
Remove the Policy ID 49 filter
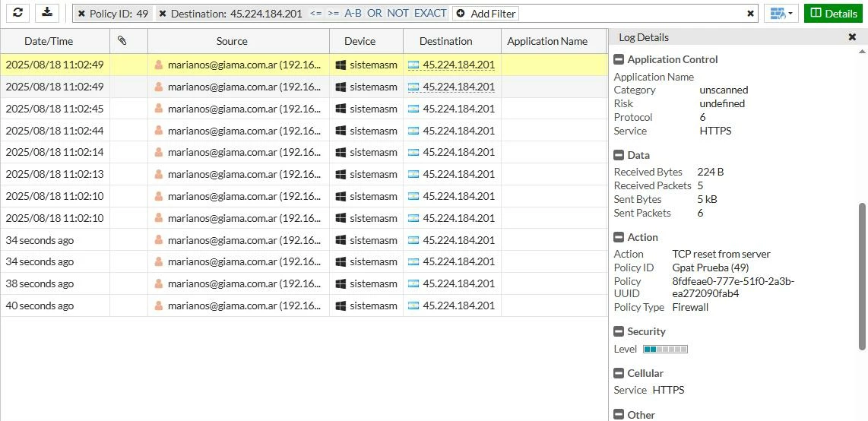81,14
